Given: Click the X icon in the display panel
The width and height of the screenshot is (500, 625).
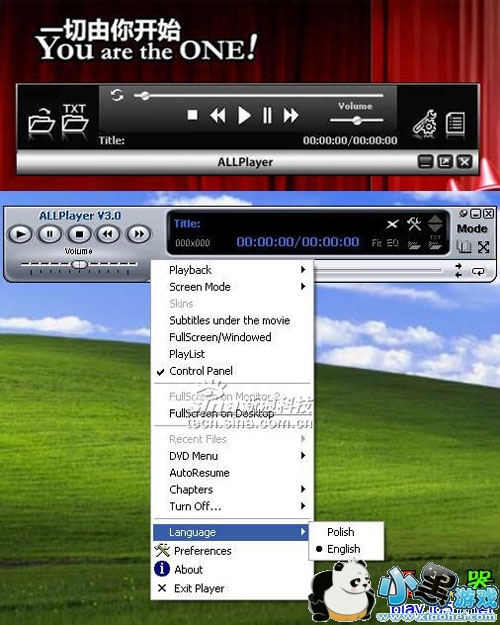Looking at the screenshot, I should tap(392, 224).
